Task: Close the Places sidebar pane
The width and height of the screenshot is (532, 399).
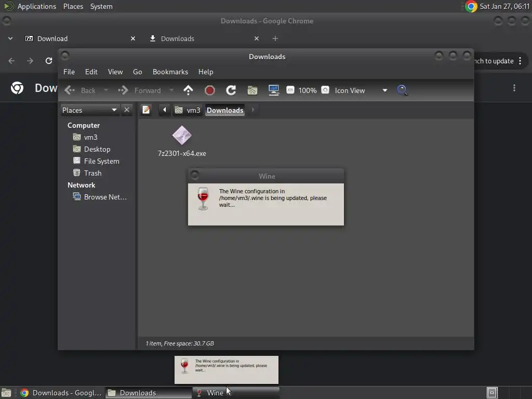Action: tap(127, 110)
